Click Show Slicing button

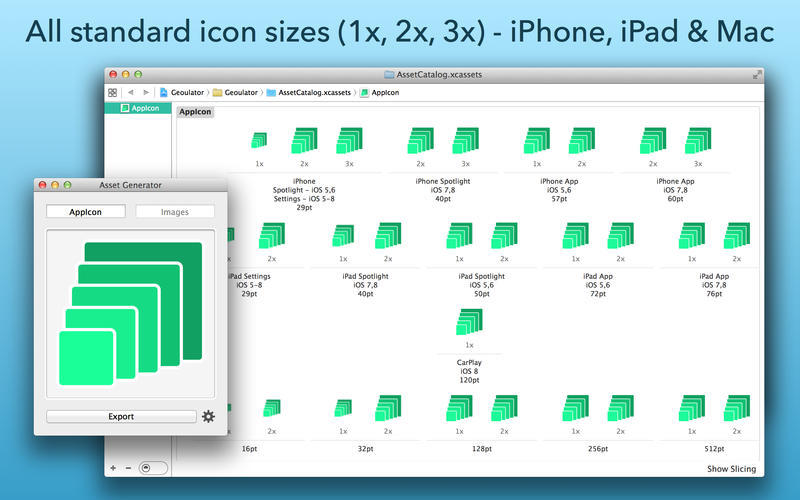pos(731,468)
